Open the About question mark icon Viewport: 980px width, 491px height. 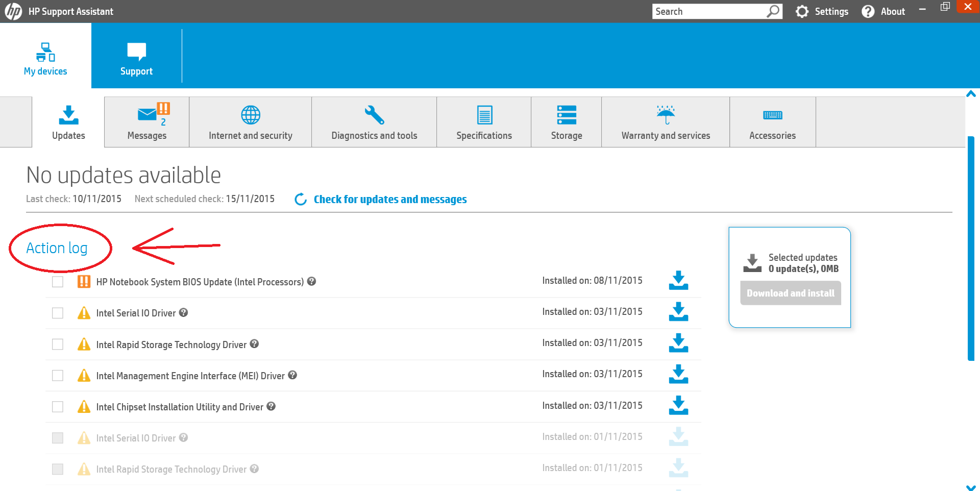click(868, 11)
